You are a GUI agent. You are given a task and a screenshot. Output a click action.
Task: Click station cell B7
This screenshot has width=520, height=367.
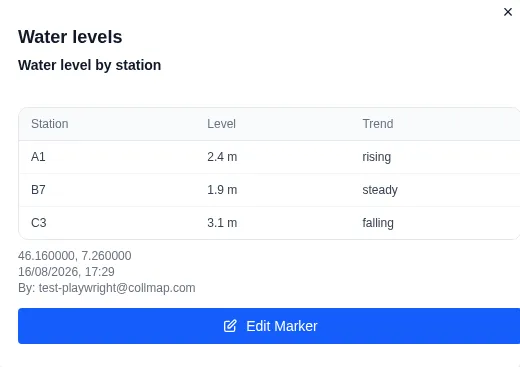click(x=38, y=190)
